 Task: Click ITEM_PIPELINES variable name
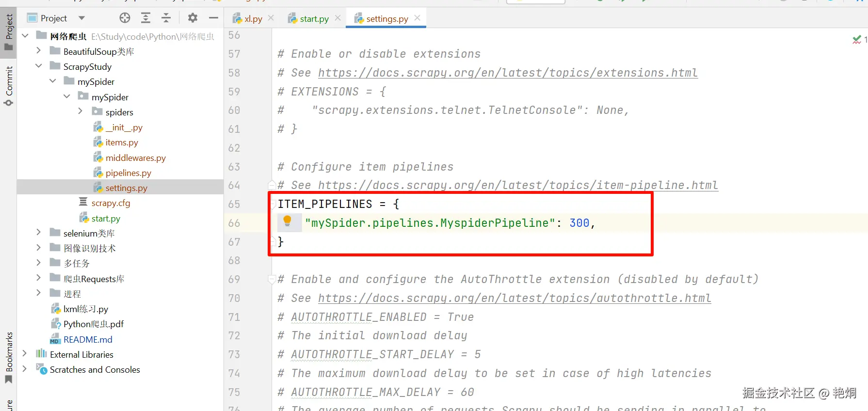pos(325,204)
